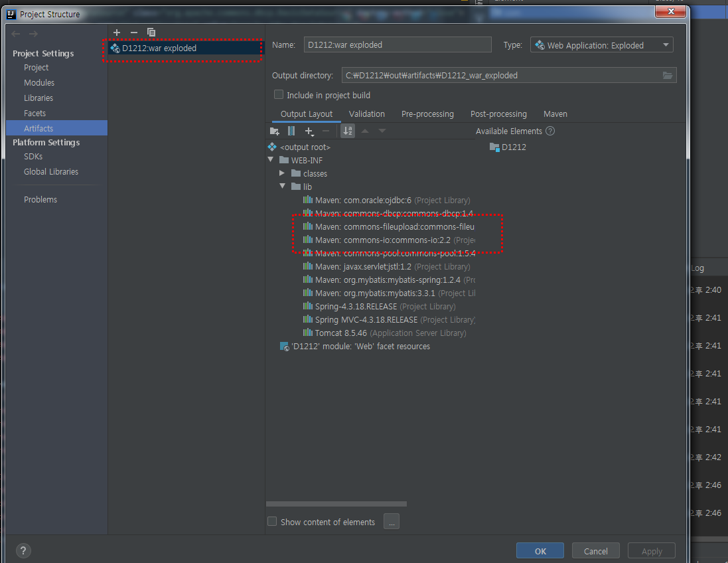The image size is (728, 563).
Task: Select commons-fileupload library entry
Action: coord(389,226)
